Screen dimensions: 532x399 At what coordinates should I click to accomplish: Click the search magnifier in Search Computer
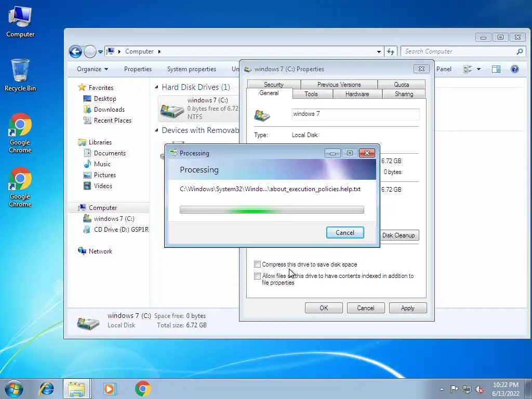point(520,51)
